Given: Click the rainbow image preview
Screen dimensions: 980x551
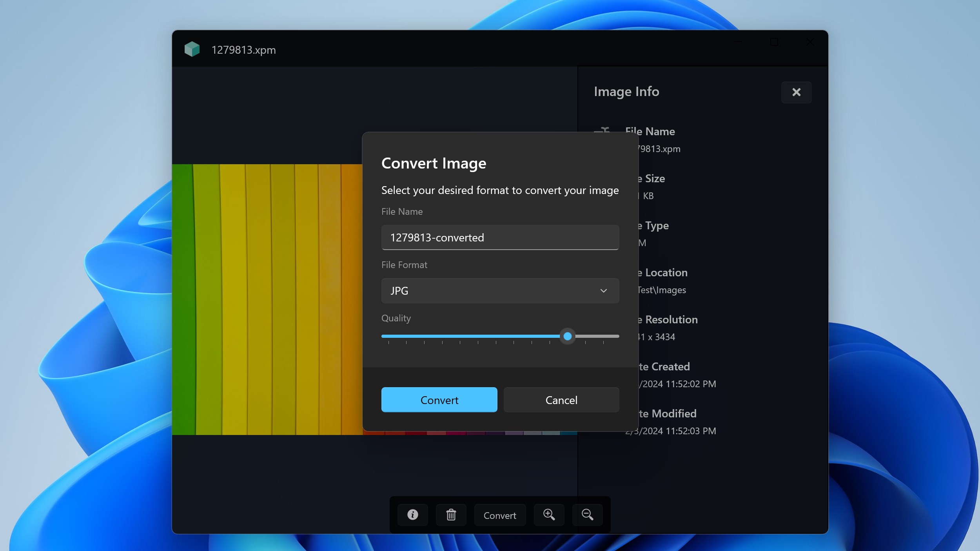Looking at the screenshot, I should click(x=267, y=299).
